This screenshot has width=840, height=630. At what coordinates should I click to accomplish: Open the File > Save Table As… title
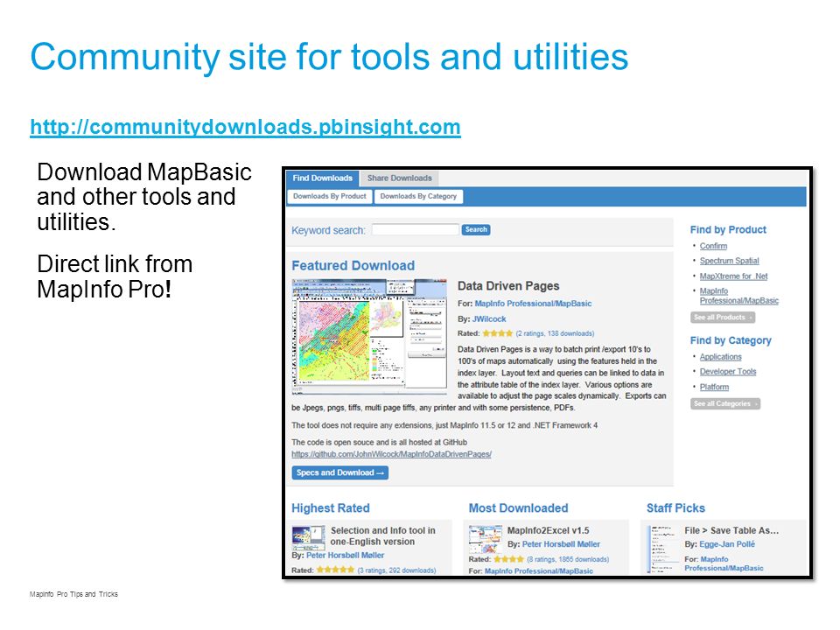point(731,530)
